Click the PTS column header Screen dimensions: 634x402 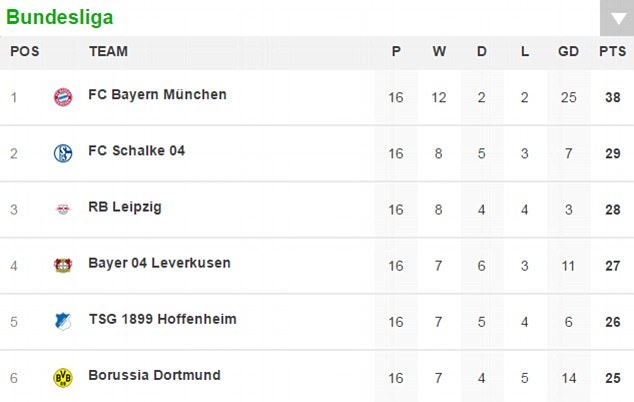(612, 52)
